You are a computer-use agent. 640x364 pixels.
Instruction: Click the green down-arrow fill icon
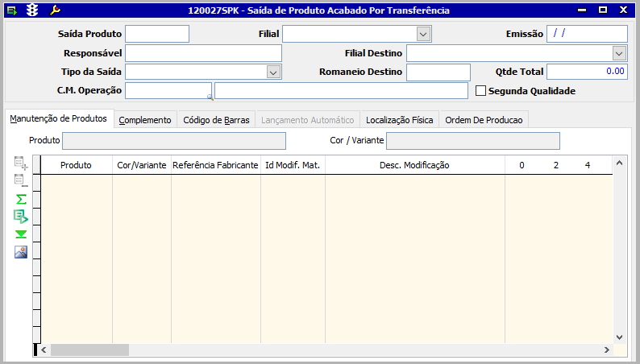tap(21, 234)
